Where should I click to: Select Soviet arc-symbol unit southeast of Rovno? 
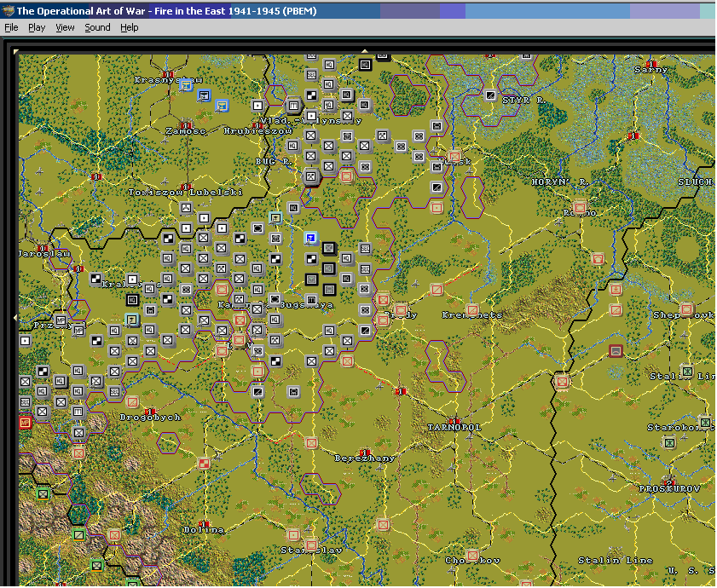598,259
